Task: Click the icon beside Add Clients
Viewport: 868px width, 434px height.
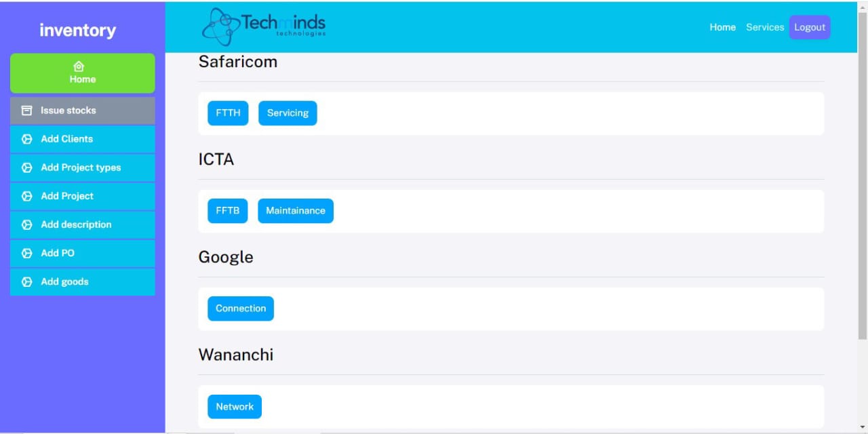Action: coord(27,139)
